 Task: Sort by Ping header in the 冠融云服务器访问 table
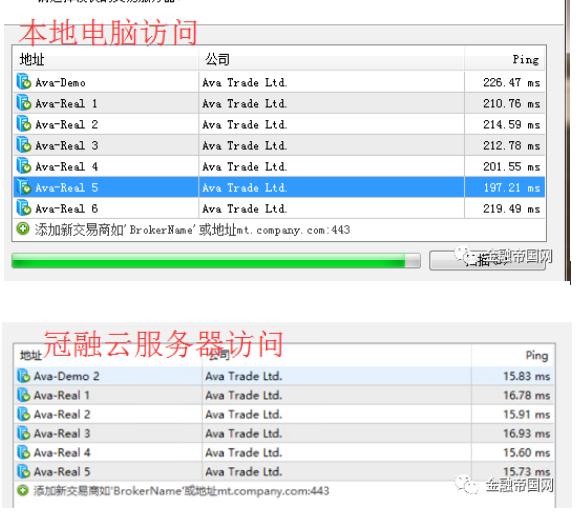(x=513, y=355)
